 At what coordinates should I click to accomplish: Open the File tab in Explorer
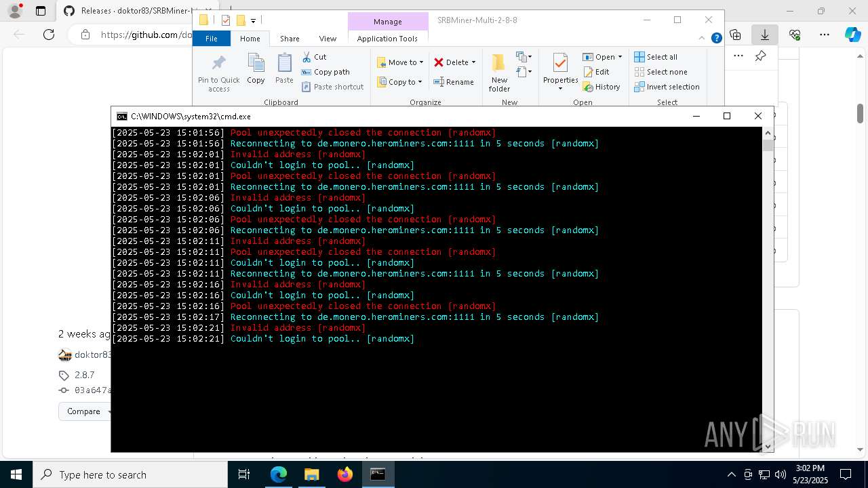pos(212,39)
